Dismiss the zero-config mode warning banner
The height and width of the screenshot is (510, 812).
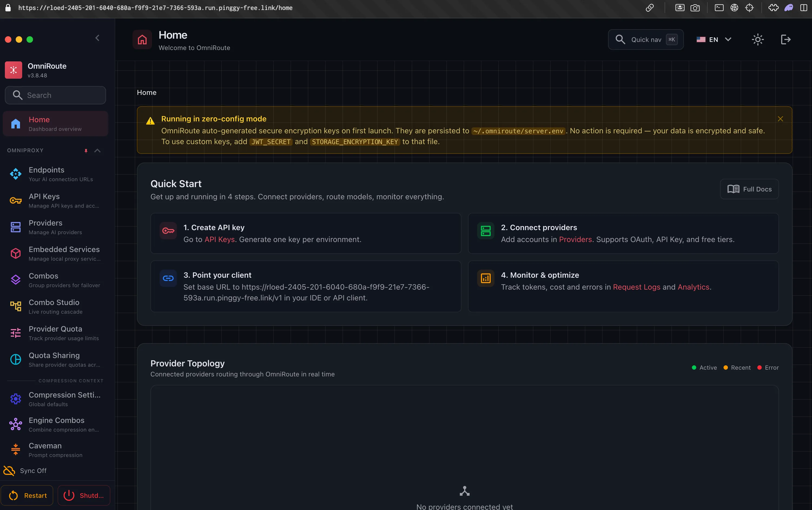click(x=780, y=119)
